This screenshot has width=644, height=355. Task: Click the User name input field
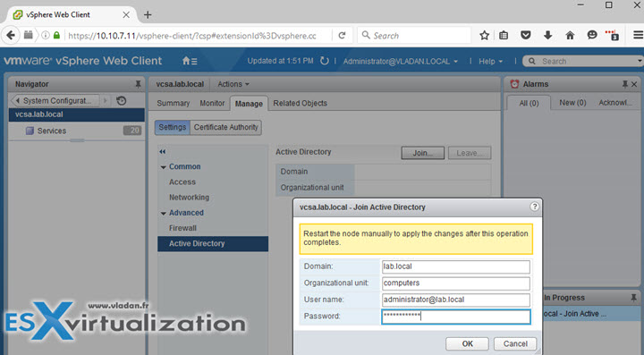point(456,300)
